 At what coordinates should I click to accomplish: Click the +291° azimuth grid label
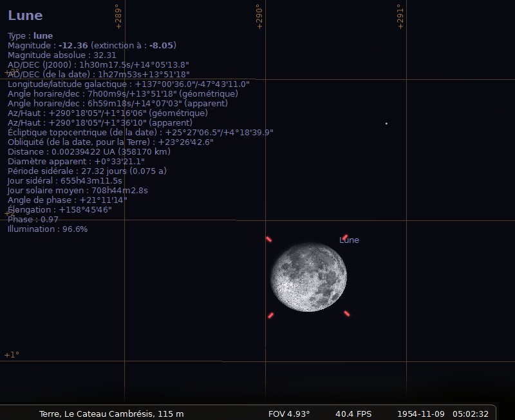[400, 17]
